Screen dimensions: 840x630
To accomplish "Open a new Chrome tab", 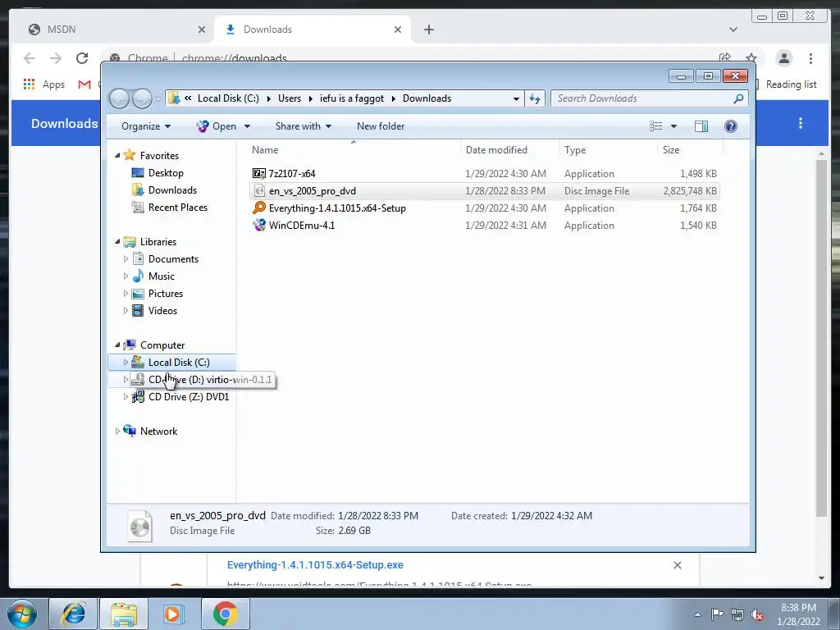I will [x=428, y=30].
